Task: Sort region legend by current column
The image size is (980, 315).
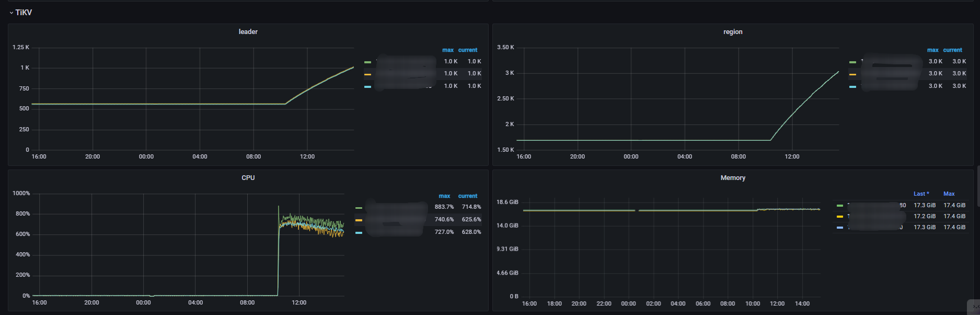Action: [952, 50]
